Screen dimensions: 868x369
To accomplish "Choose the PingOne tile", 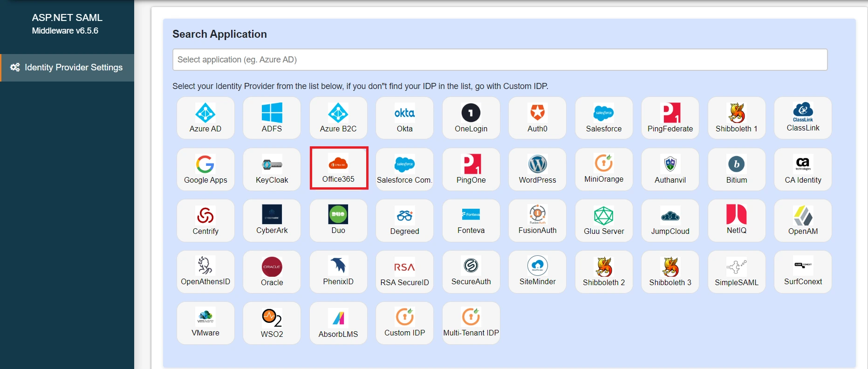I will [471, 169].
